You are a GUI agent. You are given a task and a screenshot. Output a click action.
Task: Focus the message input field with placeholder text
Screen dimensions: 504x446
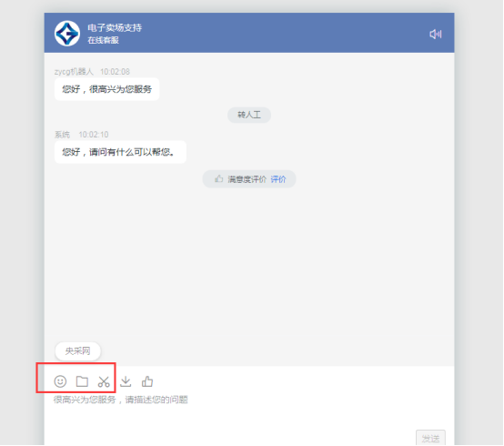[249, 411]
